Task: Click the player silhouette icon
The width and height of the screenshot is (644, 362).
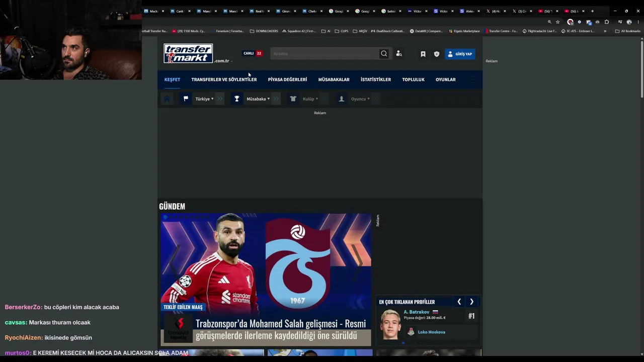Action: [342, 99]
